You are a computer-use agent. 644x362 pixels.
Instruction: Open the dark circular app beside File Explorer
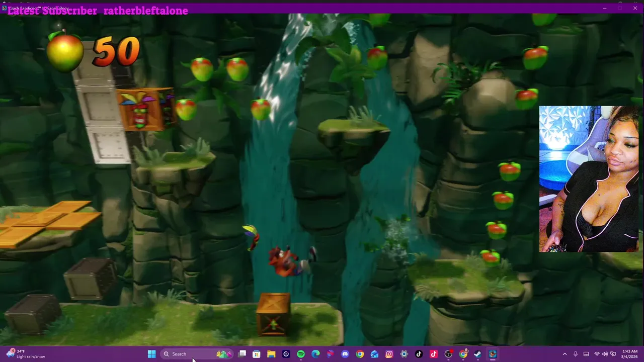286,354
